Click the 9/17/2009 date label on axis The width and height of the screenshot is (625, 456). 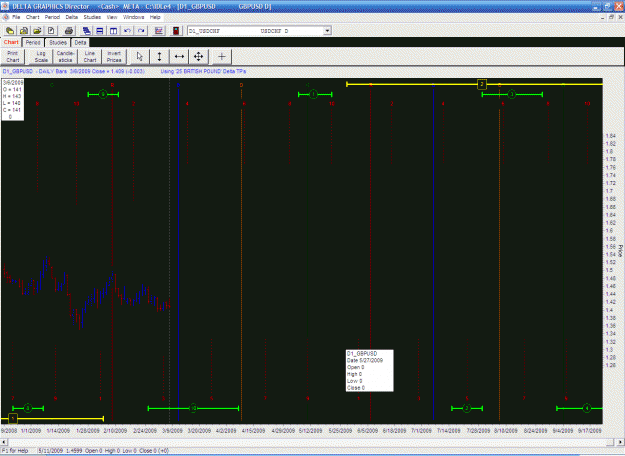click(x=590, y=431)
